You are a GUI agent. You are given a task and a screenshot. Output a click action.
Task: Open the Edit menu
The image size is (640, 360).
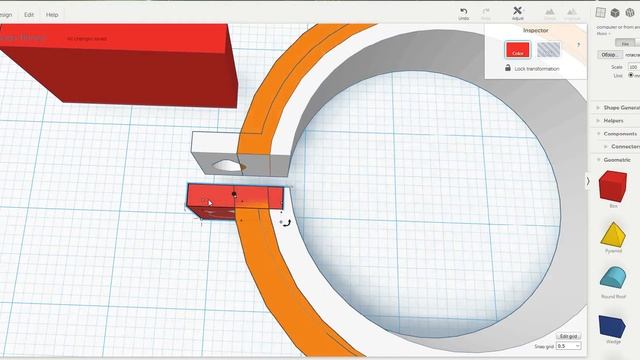tap(29, 15)
